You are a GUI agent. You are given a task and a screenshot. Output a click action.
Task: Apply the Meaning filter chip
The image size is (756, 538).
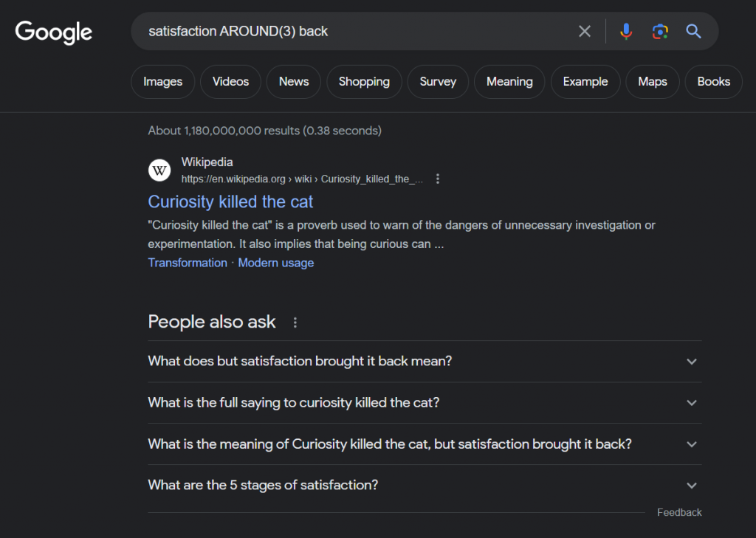tap(509, 82)
